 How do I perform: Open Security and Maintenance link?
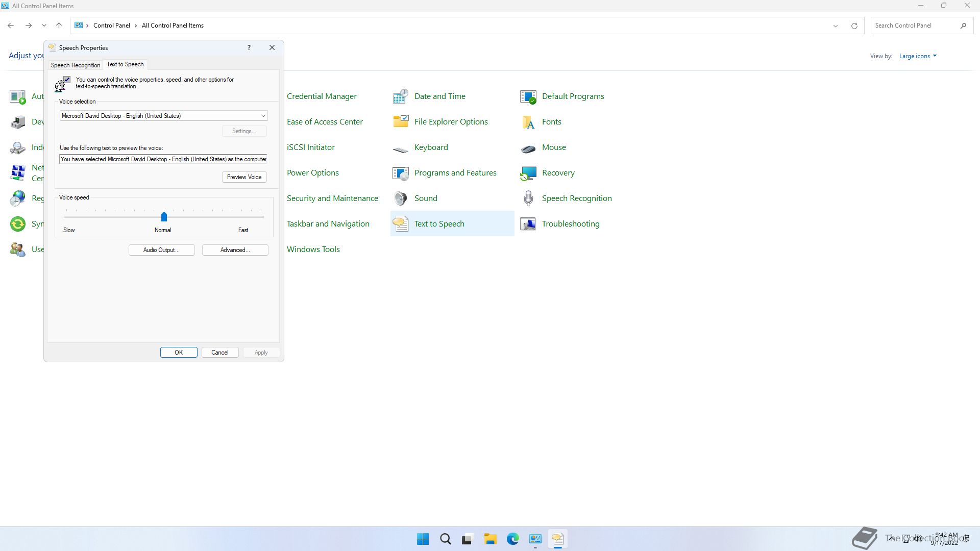tap(332, 198)
